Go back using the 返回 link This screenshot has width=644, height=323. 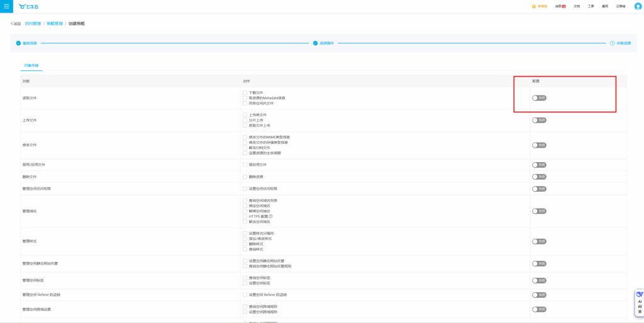pyautogui.click(x=16, y=23)
